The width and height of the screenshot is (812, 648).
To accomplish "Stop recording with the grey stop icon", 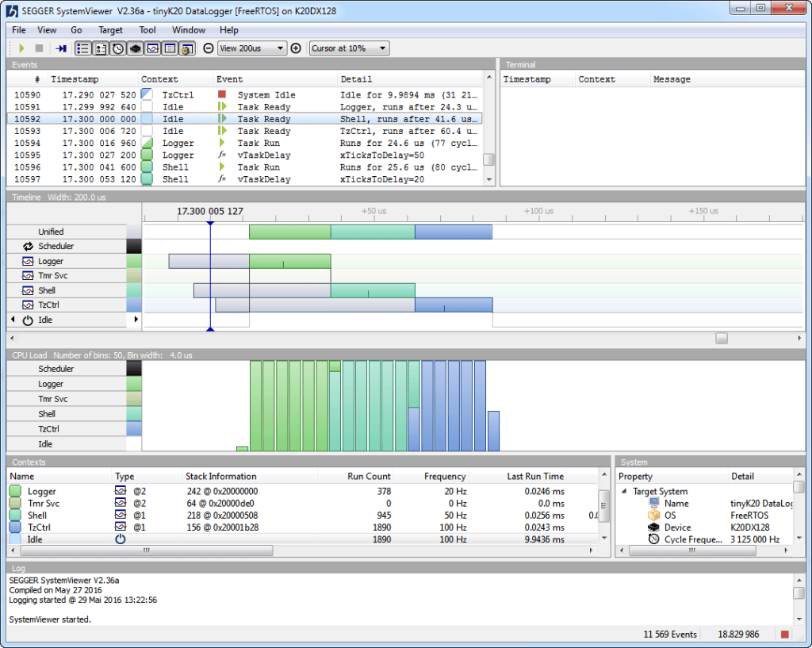I will [x=39, y=48].
